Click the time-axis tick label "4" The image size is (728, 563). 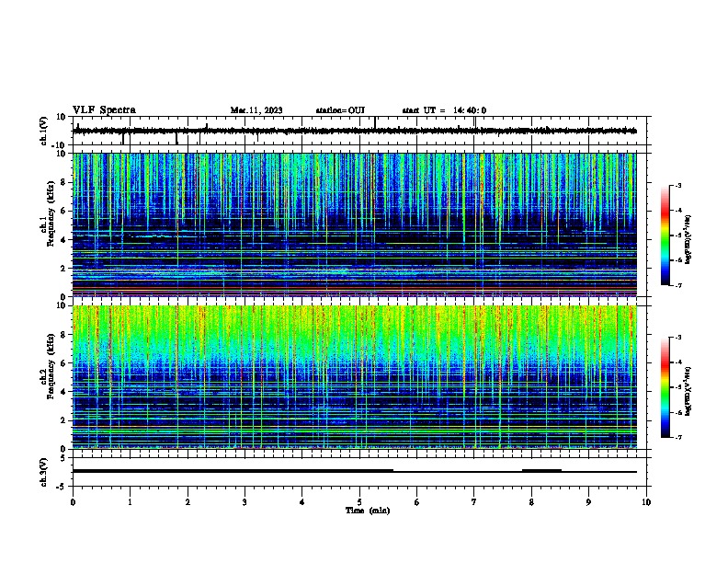tap(302, 502)
